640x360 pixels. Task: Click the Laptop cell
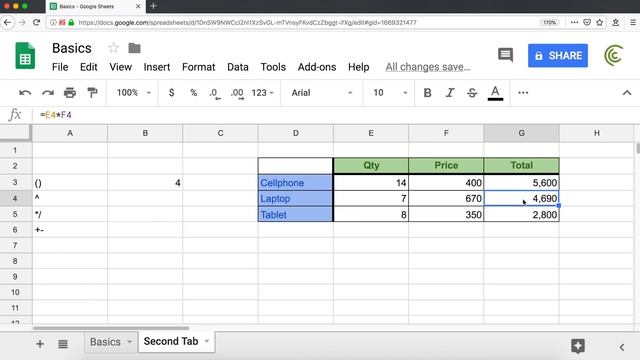pyautogui.click(x=295, y=199)
